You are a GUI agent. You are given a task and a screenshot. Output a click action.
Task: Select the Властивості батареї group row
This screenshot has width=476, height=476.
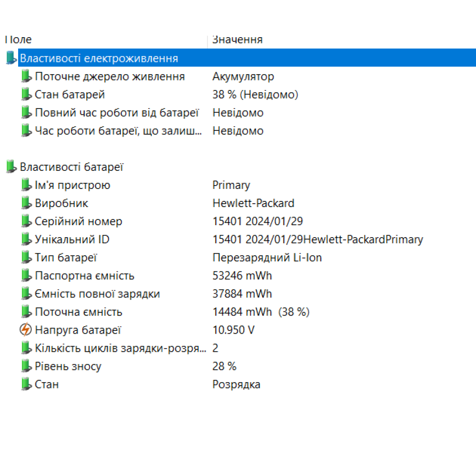tap(71, 167)
